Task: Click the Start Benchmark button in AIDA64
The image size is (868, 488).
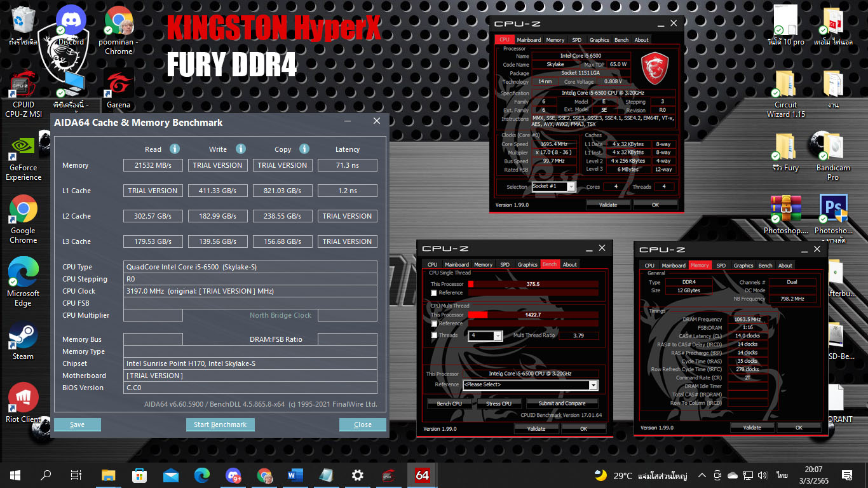Action: tap(220, 424)
